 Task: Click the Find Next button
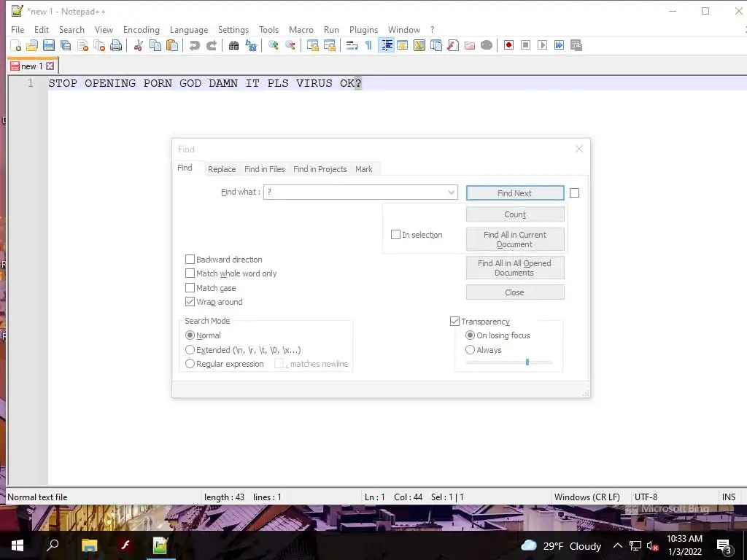[x=515, y=192]
